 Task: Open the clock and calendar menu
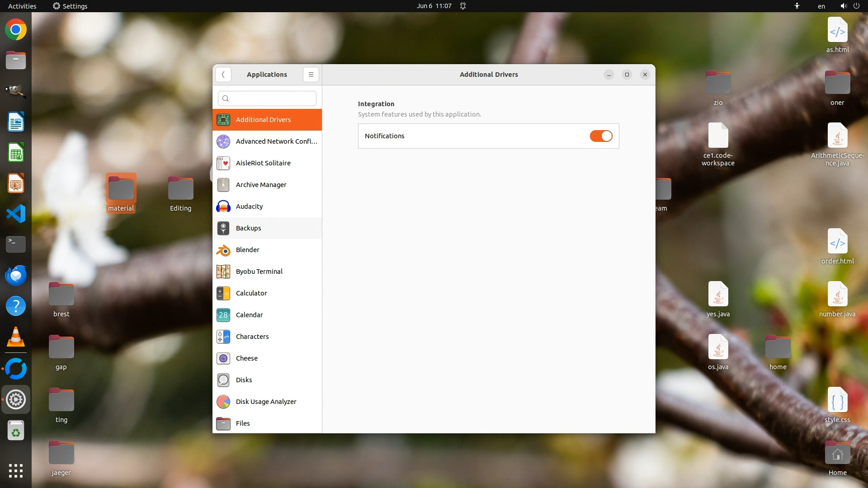click(x=434, y=6)
